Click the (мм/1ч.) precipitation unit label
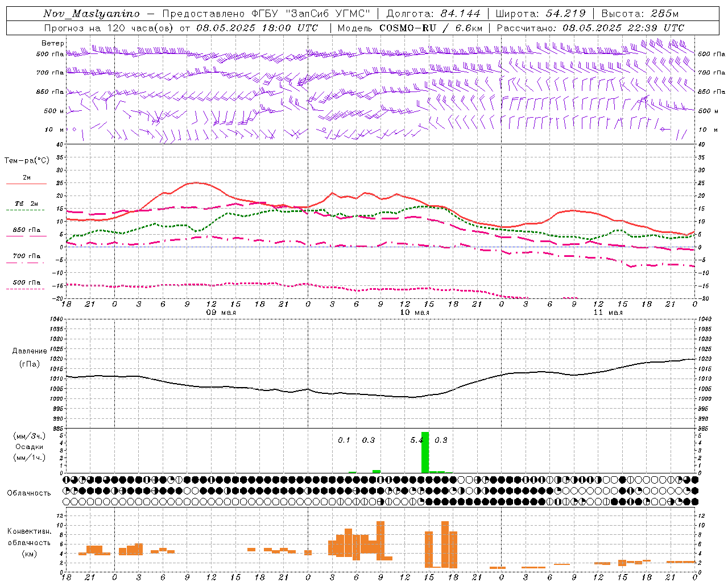 (30, 458)
